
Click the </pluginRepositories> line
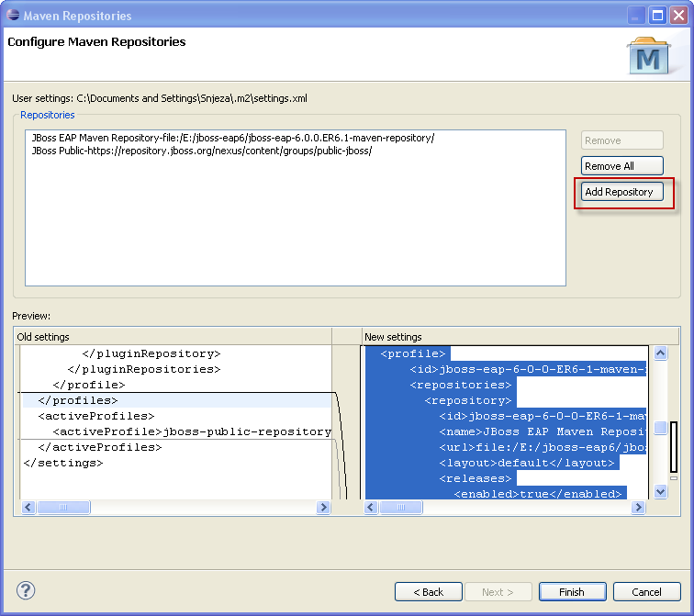(x=144, y=369)
